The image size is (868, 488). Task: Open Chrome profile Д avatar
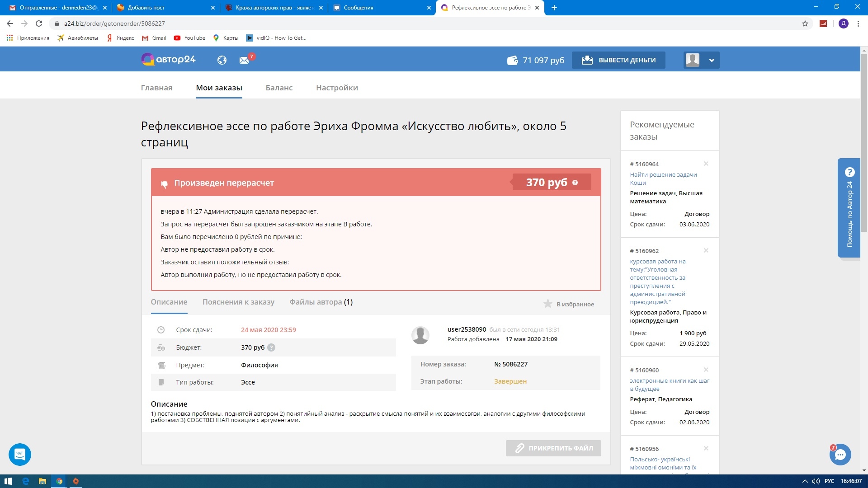coord(843,23)
